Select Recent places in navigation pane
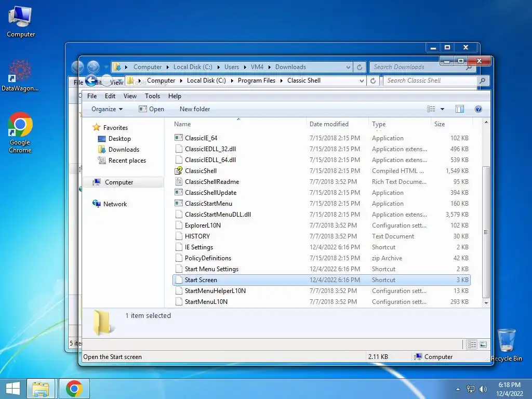This screenshot has height=399, width=532. (x=127, y=161)
